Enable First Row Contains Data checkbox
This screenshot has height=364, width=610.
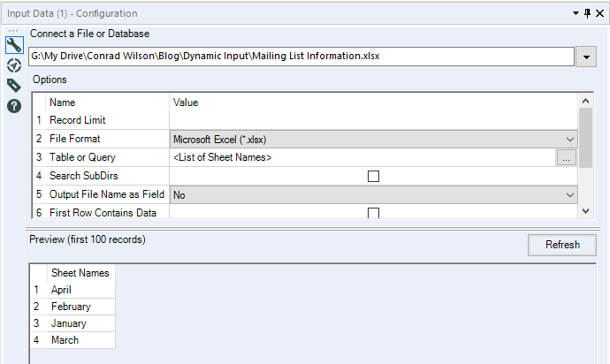[x=373, y=213]
